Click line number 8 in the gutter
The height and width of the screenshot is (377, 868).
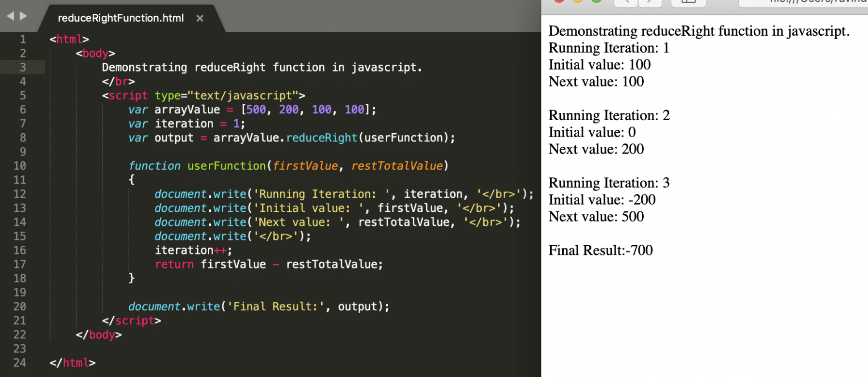pos(23,138)
